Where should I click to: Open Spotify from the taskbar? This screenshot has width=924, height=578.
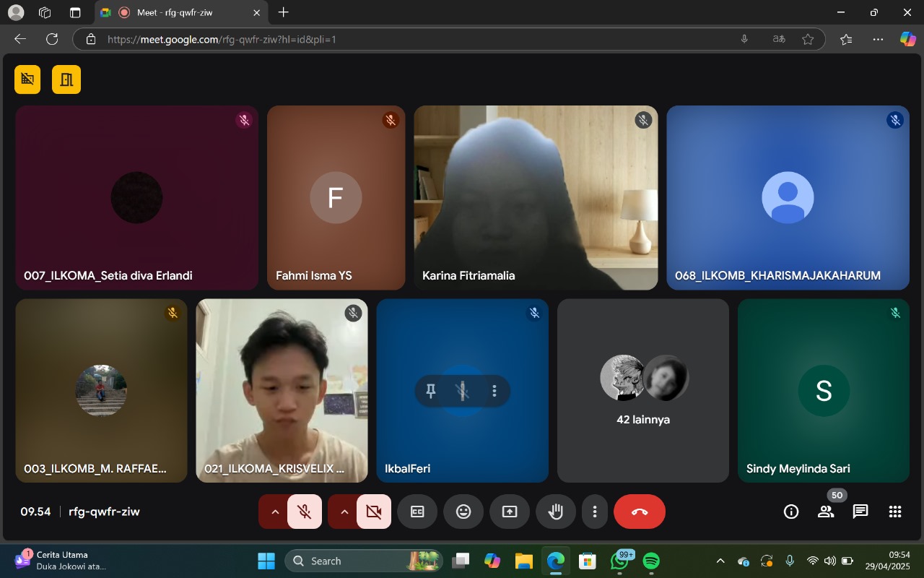651,561
